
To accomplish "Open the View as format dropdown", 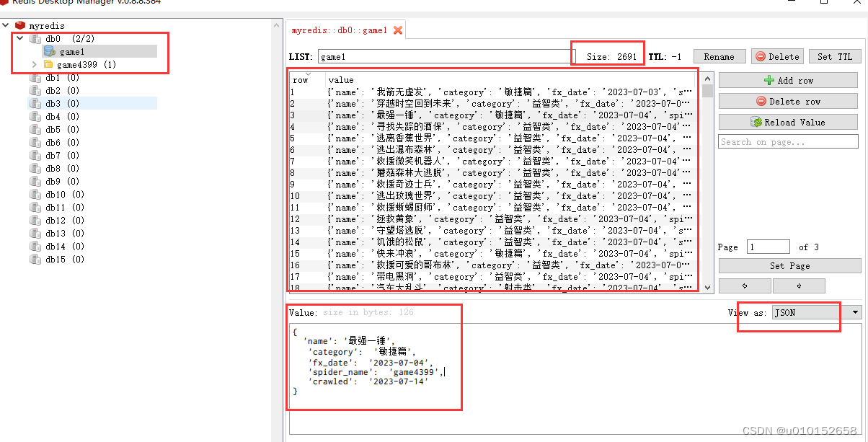I will [x=854, y=312].
